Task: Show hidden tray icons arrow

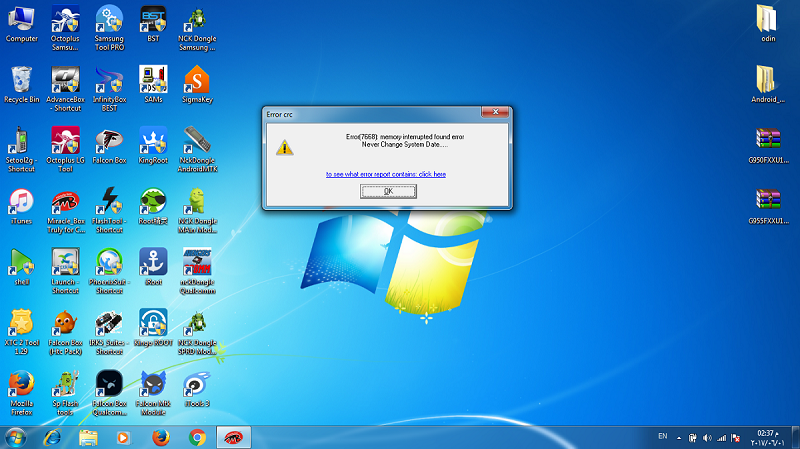Action: point(679,438)
